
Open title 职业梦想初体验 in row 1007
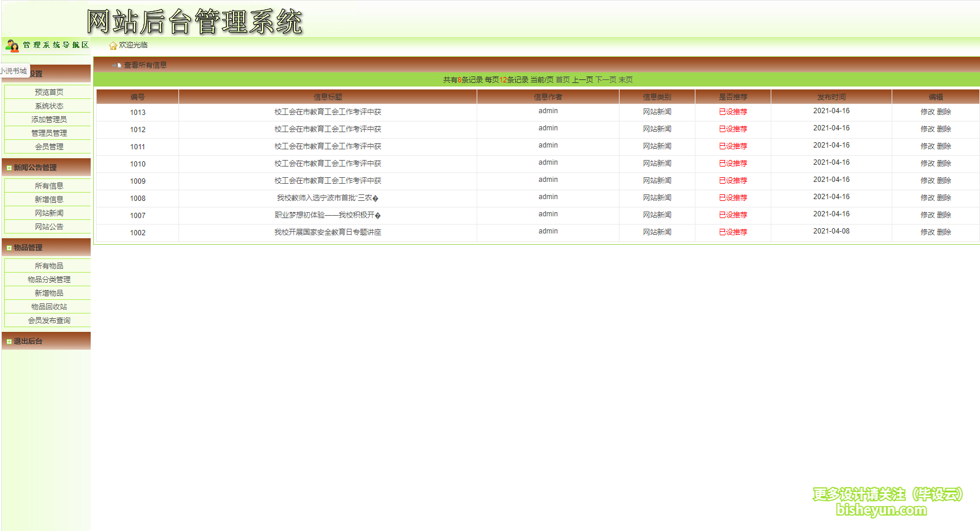coord(327,215)
